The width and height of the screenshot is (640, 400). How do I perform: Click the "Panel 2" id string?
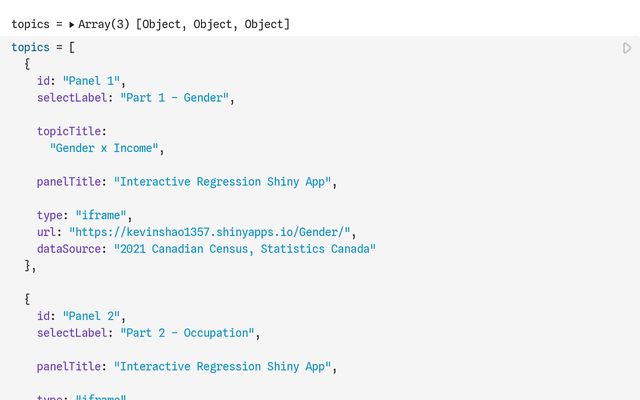(x=95, y=316)
